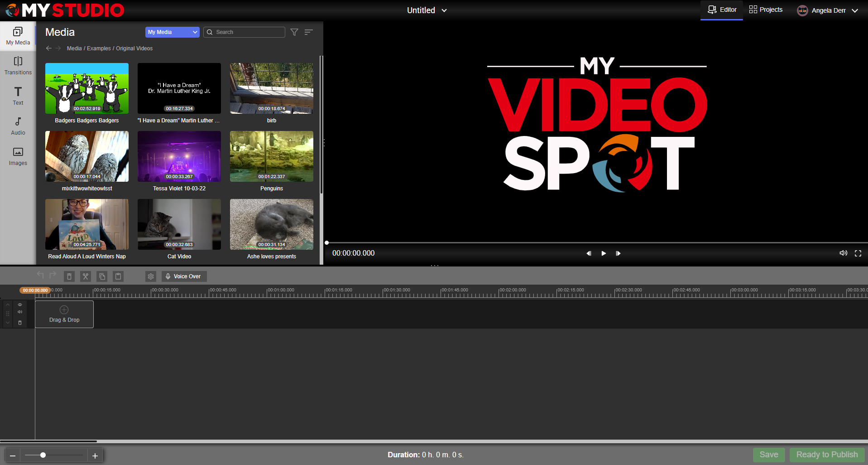Click the Ready to Publish button

827,455
